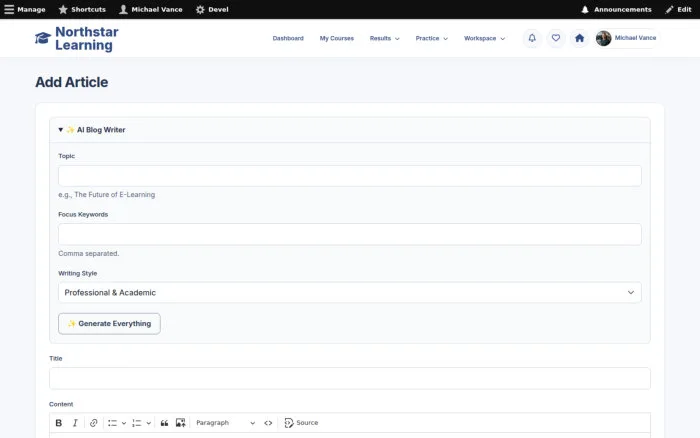Click the 'Writing Style' label
Viewport: 700px width, 438px height.
[78, 273]
